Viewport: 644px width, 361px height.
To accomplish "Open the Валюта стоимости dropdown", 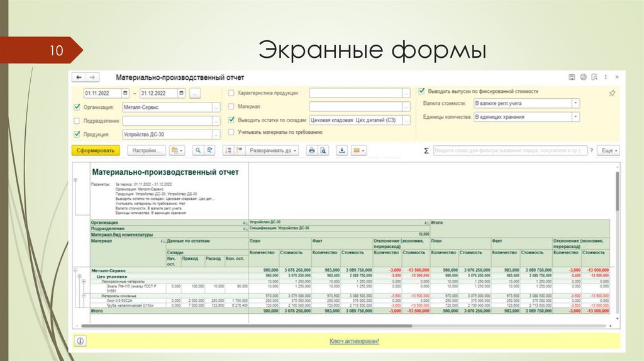I will [576, 103].
